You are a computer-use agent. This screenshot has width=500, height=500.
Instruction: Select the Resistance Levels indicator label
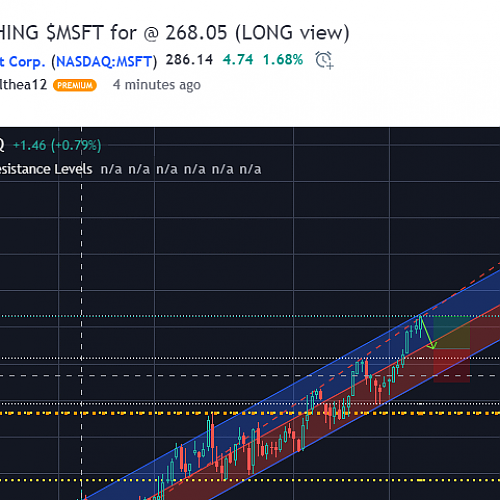(46, 169)
